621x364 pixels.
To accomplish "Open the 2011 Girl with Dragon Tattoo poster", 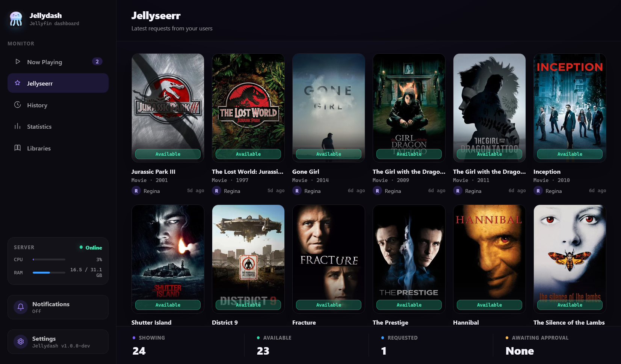I will [490, 108].
